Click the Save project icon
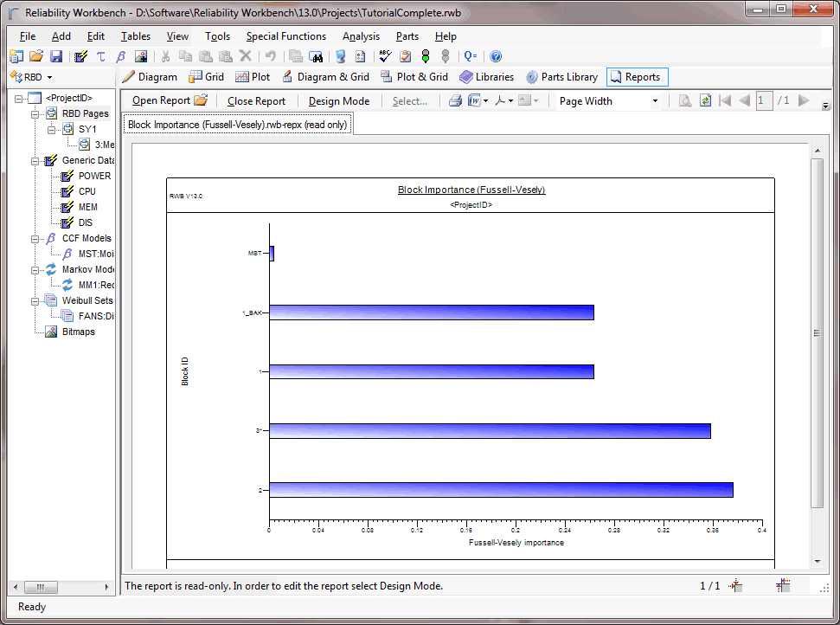Screen dimensions: 840x625 pos(56,56)
